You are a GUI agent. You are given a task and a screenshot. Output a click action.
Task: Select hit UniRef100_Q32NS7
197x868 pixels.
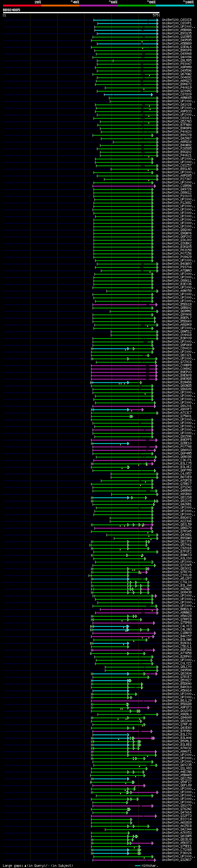click(177, 860)
